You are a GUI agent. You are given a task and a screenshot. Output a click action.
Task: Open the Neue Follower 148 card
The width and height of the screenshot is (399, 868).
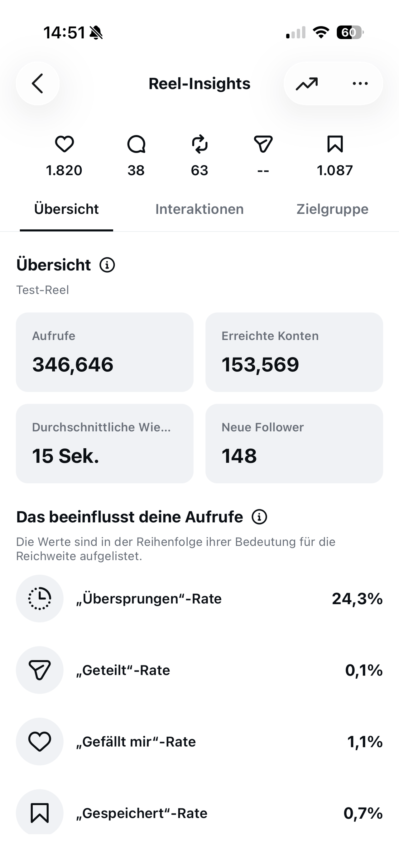[294, 443]
